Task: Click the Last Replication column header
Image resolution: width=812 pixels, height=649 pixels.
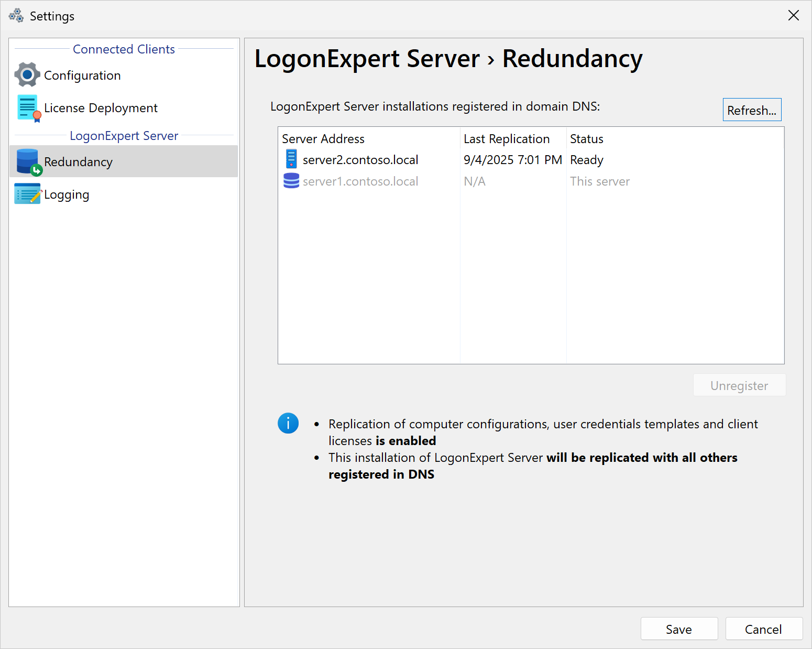Action: click(506, 139)
